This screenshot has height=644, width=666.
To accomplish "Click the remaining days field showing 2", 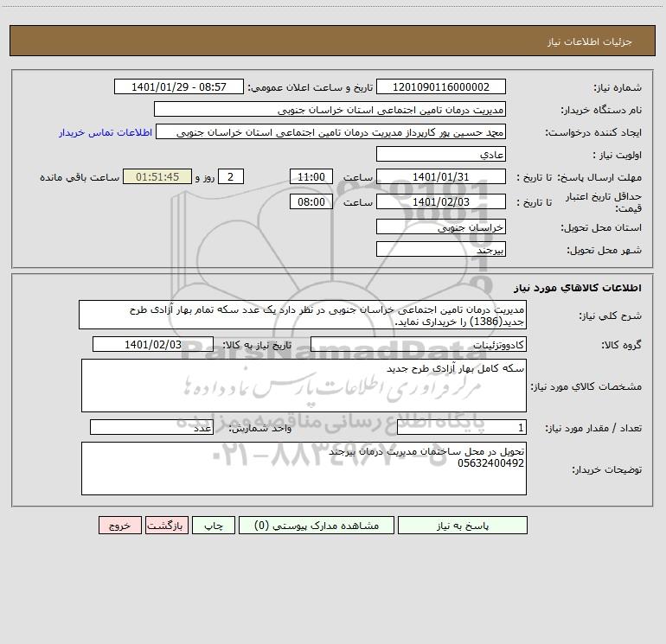I will point(231,176).
